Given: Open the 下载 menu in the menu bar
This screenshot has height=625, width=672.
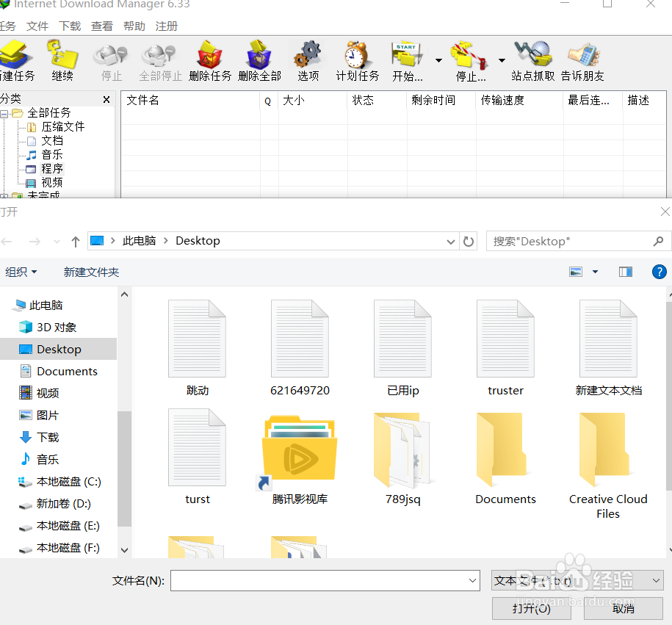Looking at the screenshot, I should pos(69,26).
